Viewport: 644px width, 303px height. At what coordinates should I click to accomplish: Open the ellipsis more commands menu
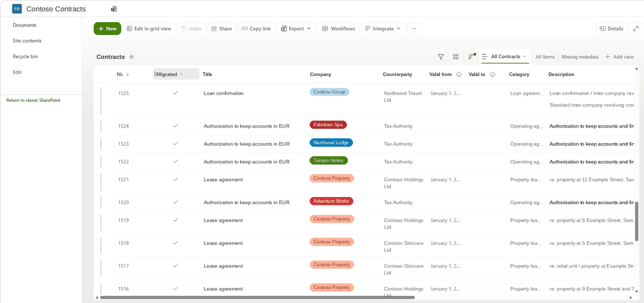[x=414, y=29]
